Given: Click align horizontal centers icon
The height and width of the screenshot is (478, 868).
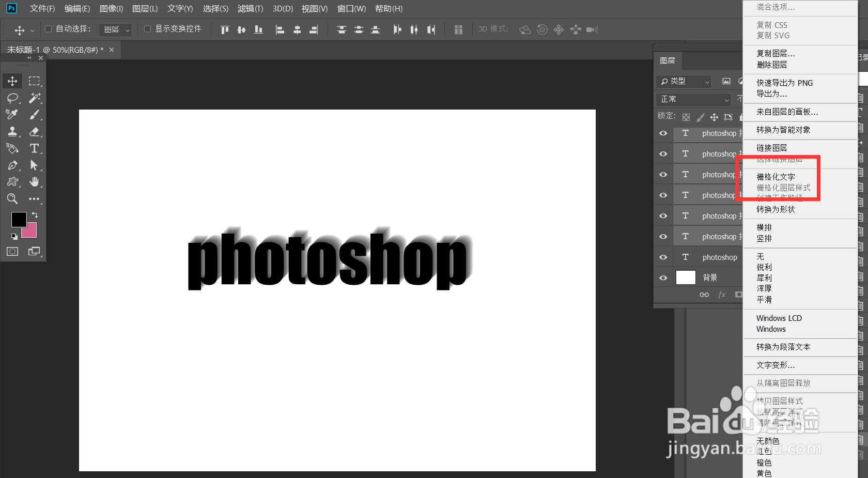Looking at the screenshot, I should click(297, 30).
